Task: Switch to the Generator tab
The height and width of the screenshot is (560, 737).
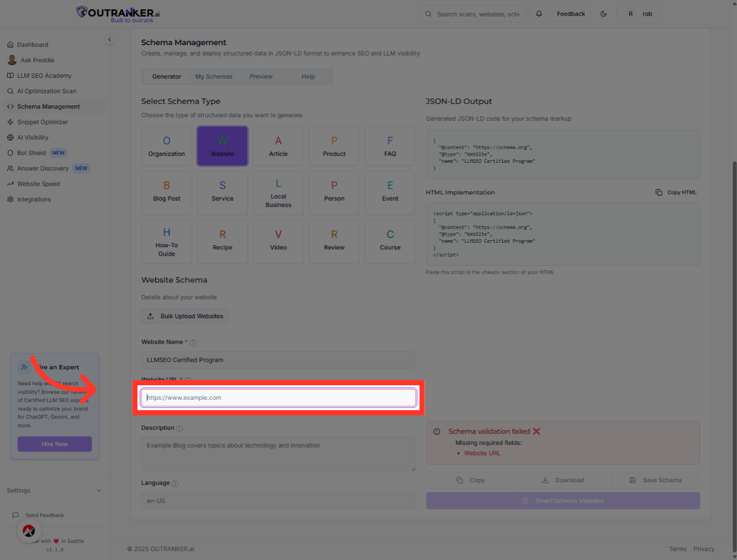Action: pos(166,77)
